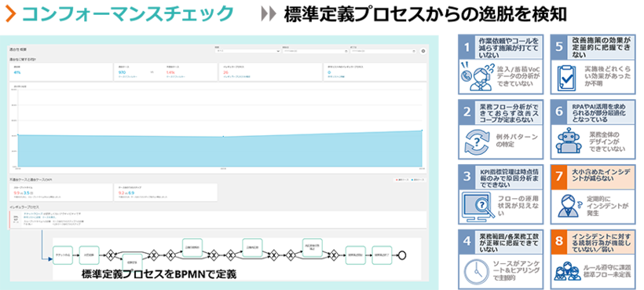Click the 970 conforming cases value
644x290 pixels.
coord(122,72)
